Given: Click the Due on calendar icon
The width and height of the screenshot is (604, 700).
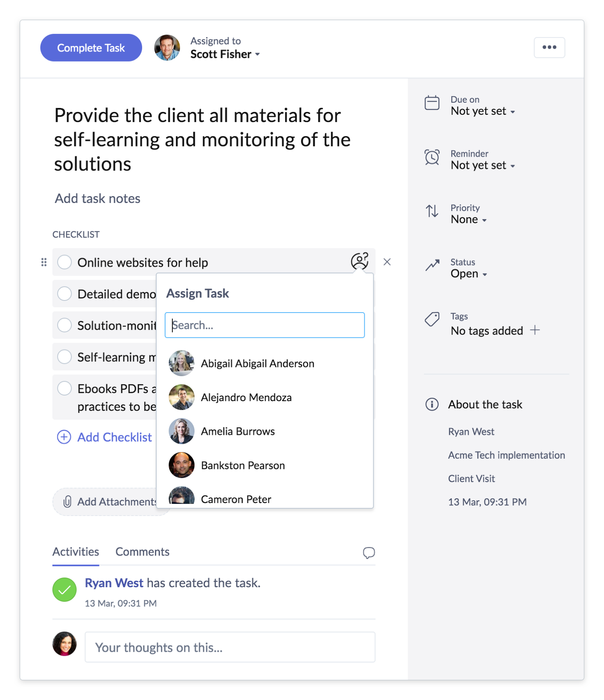Looking at the screenshot, I should (432, 103).
